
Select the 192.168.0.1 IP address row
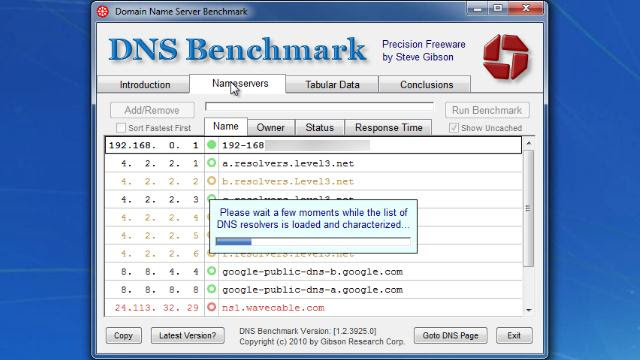[x=313, y=145]
